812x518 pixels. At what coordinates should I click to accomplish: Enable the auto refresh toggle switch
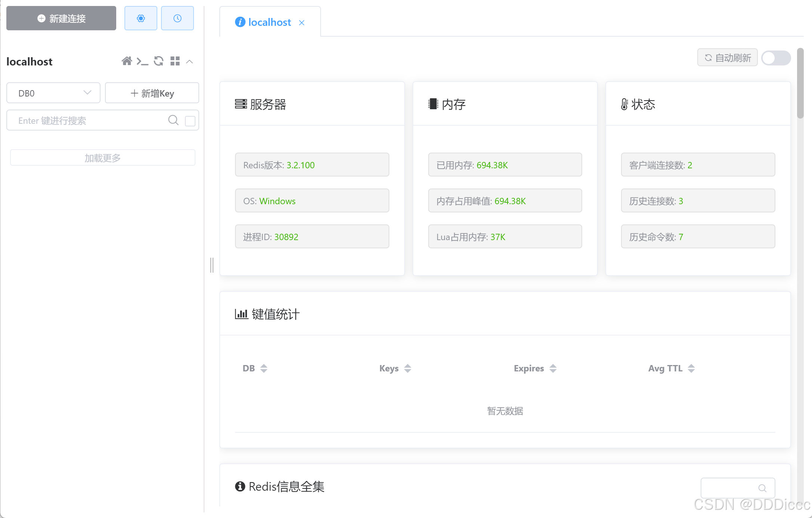[x=776, y=58]
